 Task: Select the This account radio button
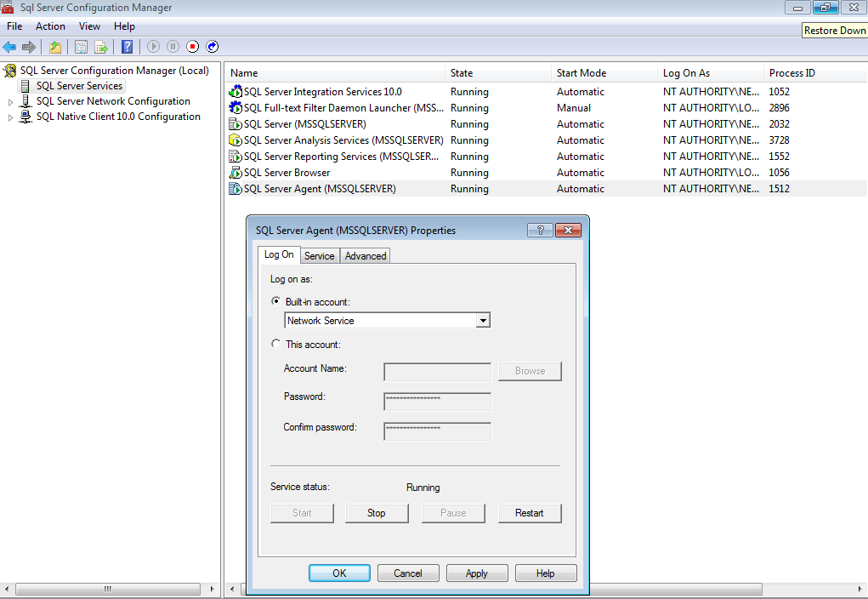(x=275, y=344)
